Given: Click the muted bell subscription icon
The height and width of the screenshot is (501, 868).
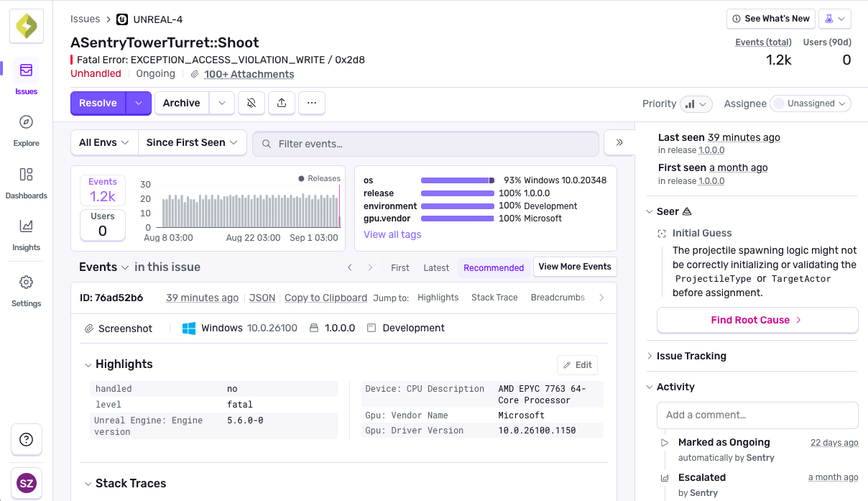Looking at the screenshot, I should 251,103.
